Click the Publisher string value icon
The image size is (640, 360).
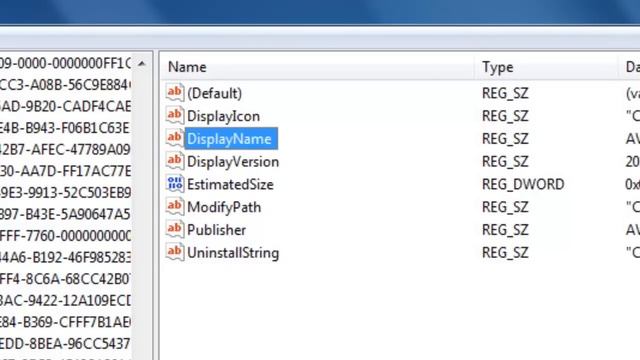(175, 230)
